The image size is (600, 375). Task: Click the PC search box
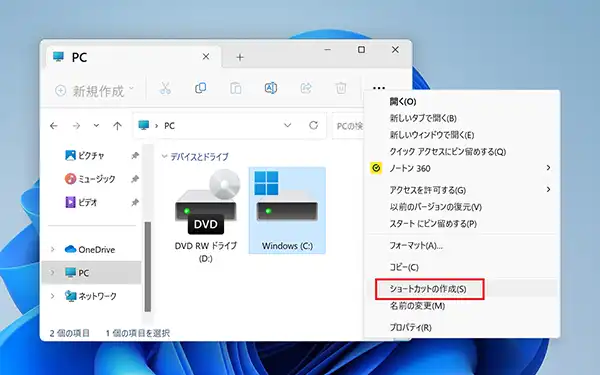tap(348, 126)
